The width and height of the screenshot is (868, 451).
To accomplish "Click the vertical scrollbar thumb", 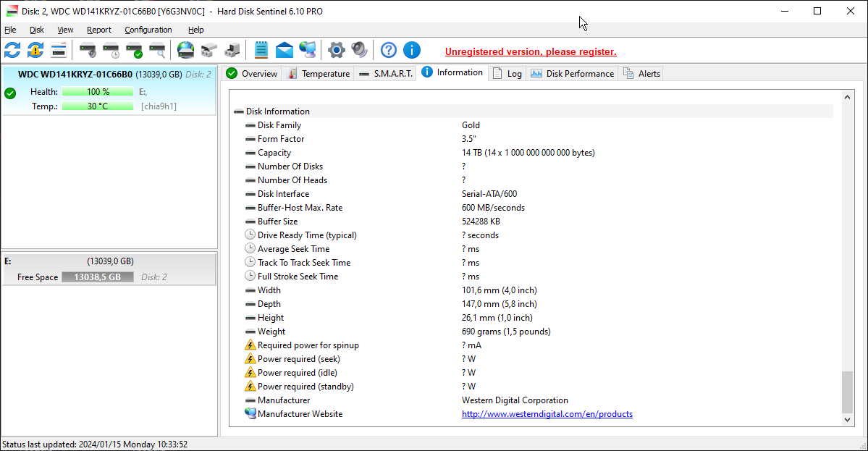I will click(x=847, y=392).
